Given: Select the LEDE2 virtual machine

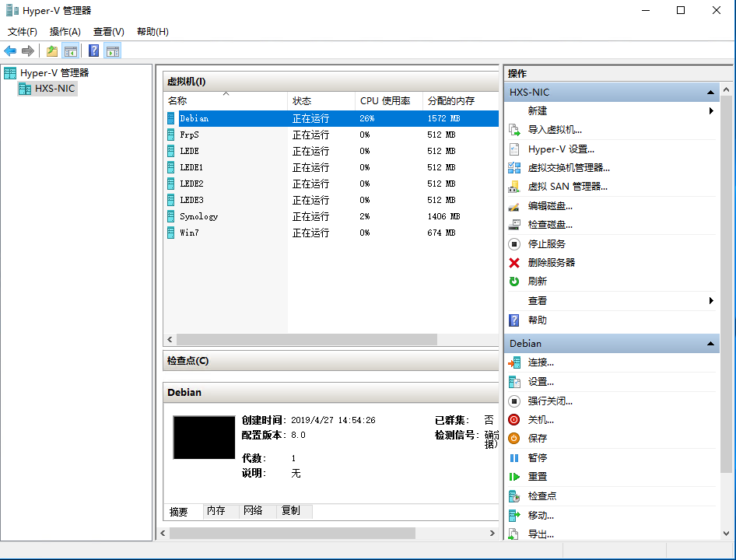Looking at the screenshot, I should coord(331,184).
